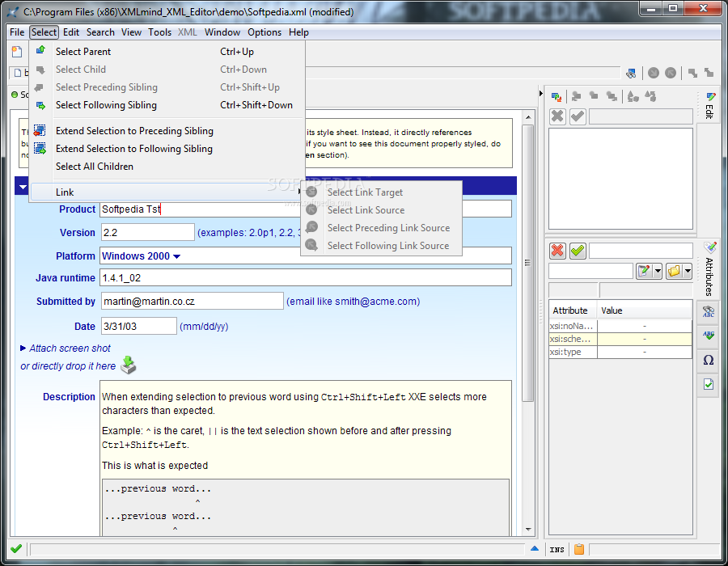Click the green validity check in status bar
Viewport: 728px width, 566px height.
[x=16, y=549]
